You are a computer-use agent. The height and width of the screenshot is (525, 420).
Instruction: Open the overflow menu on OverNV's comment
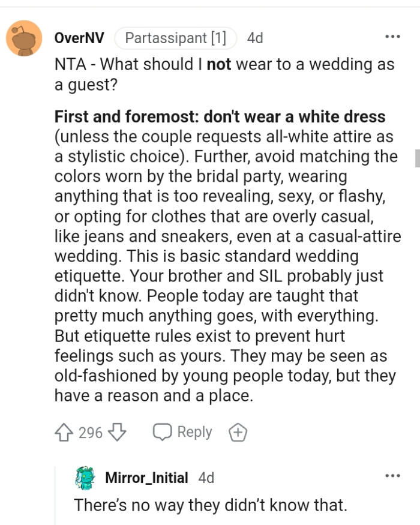click(392, 36)
